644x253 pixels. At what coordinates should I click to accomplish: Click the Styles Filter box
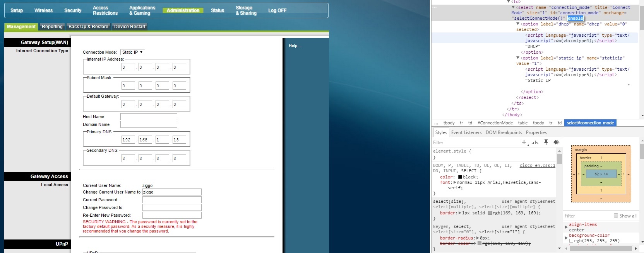tap(476, 143)
